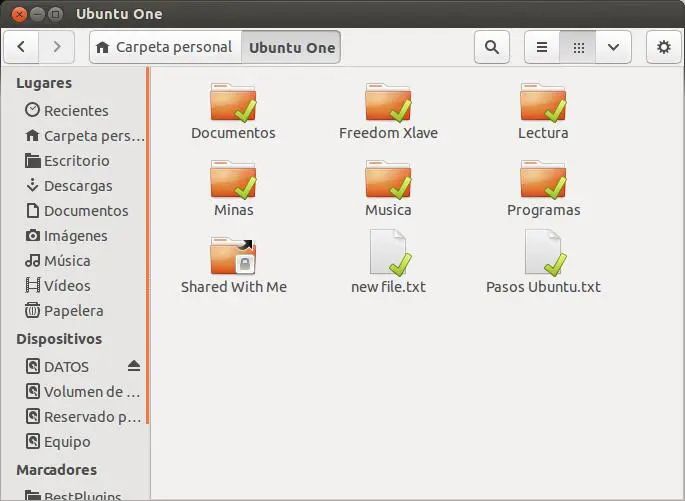Click the sidebar scrollbar
The height and width of the screenshot is (501, 685).
pyautogui.click(x=148, y=245)
